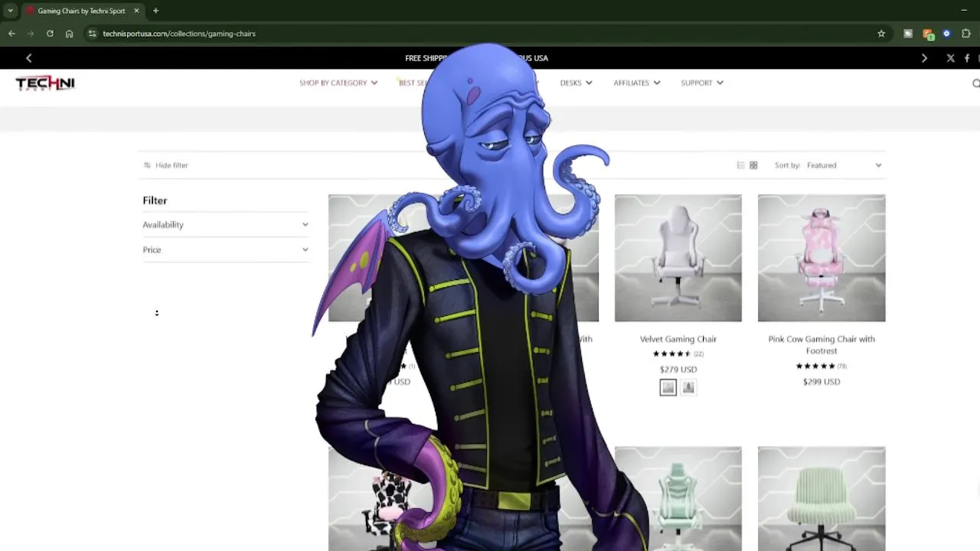Open Techni Sport's X (Twitter) page
980x551 pixels.
[x=951, y=58]
